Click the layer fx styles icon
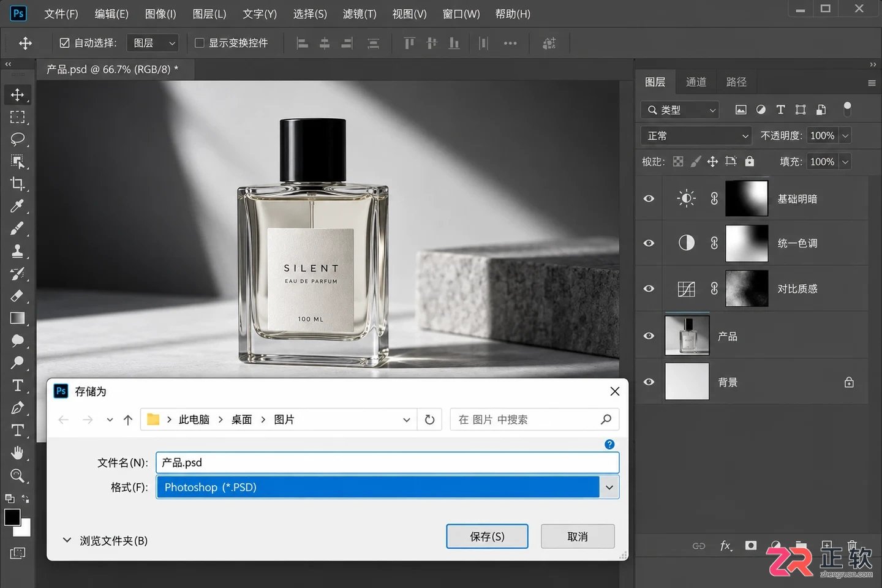The width and height of the screenshot is (882, 588). 725,546
